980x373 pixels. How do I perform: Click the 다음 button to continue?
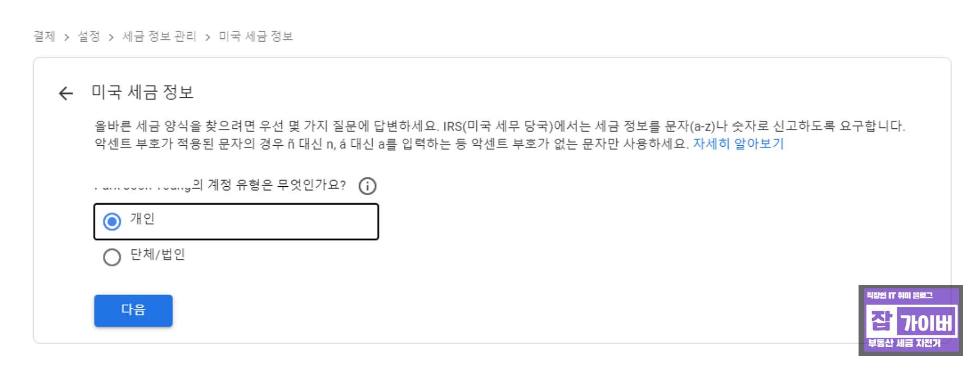click(x=132, y=310)
